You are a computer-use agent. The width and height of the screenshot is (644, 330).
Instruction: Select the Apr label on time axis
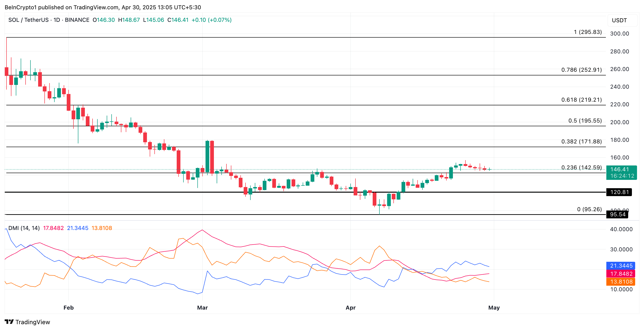(351, 308)
